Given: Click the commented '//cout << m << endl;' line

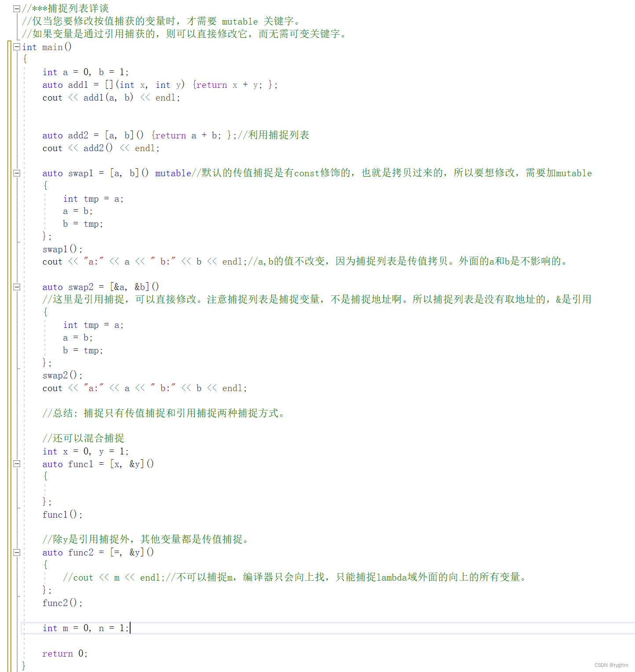Looking at the screenshot, I should tap(295, 578).
